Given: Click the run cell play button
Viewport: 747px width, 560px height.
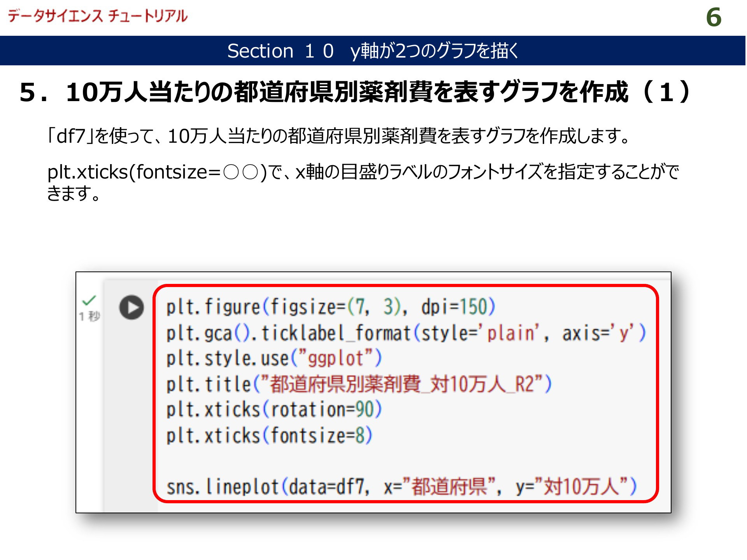Looking at the screenshot, I should [132, 308].
